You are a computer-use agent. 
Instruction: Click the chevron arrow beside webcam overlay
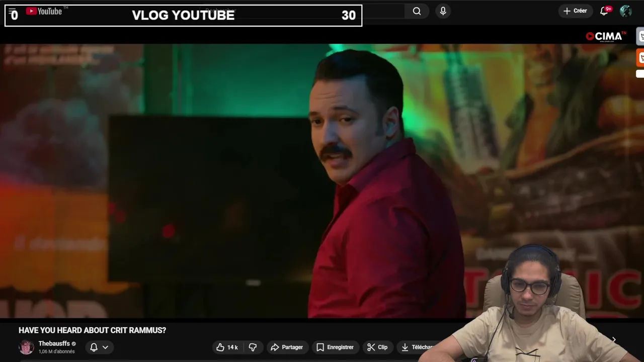click(614, 340)
